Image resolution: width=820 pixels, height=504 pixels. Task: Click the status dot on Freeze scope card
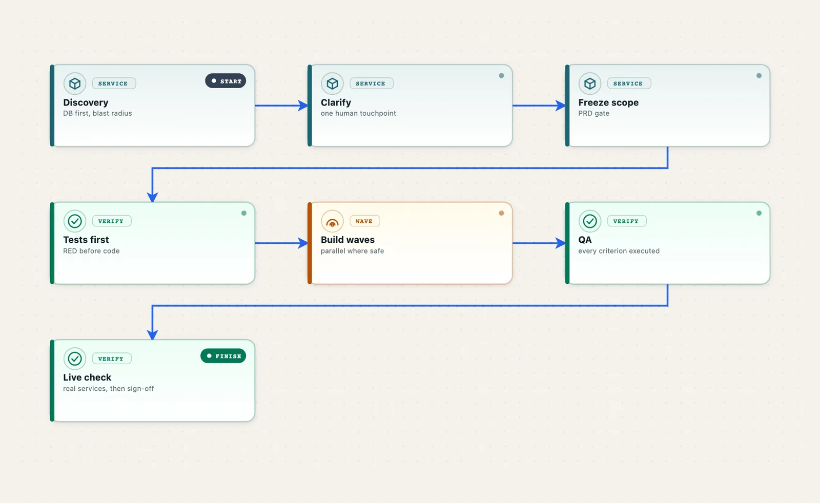pyautogui.click(x=759, y=76)
